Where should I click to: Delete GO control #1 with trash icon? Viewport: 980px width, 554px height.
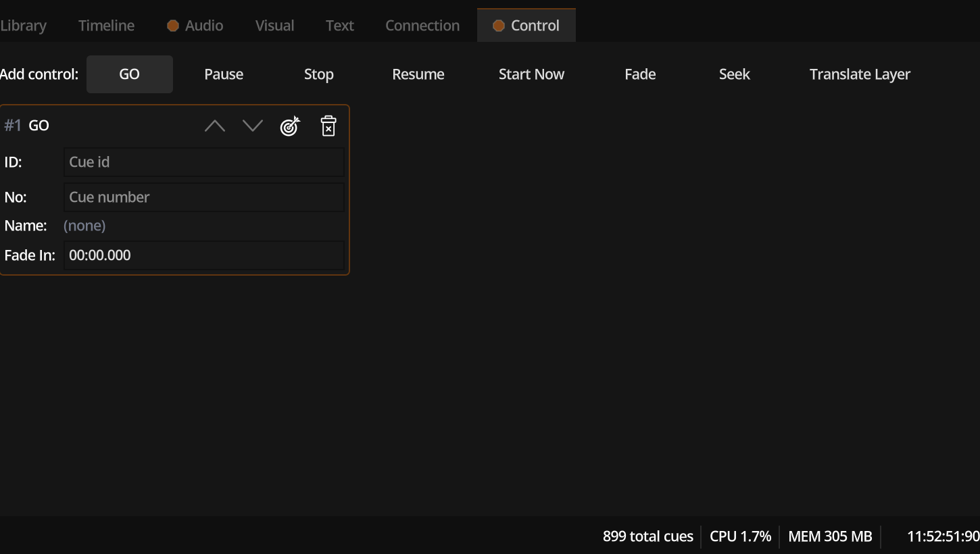pos(328,126)
